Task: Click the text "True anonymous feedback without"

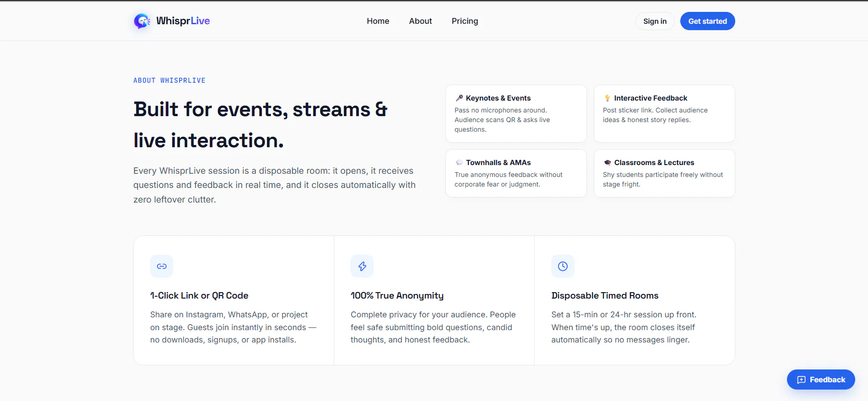Action: (508, 175)
